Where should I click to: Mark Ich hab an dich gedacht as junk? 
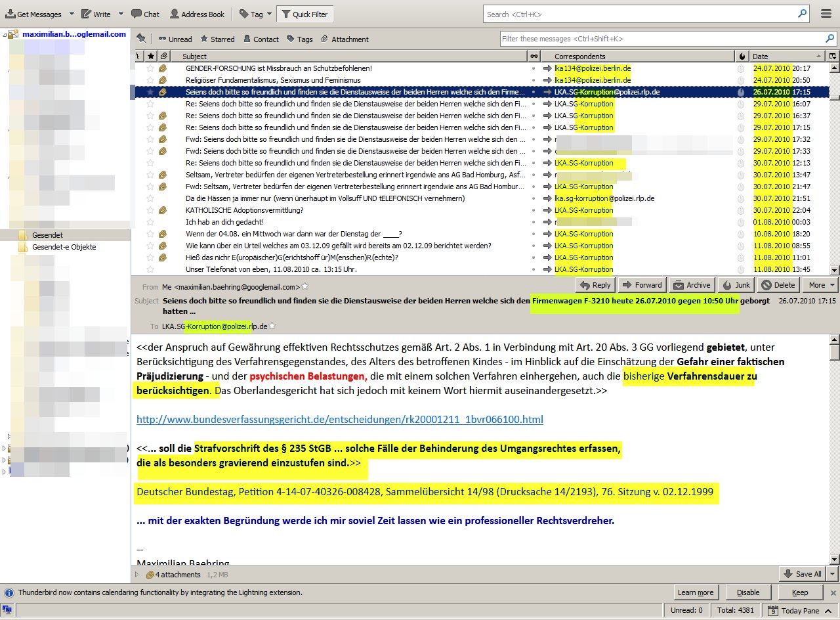(742, 222)
